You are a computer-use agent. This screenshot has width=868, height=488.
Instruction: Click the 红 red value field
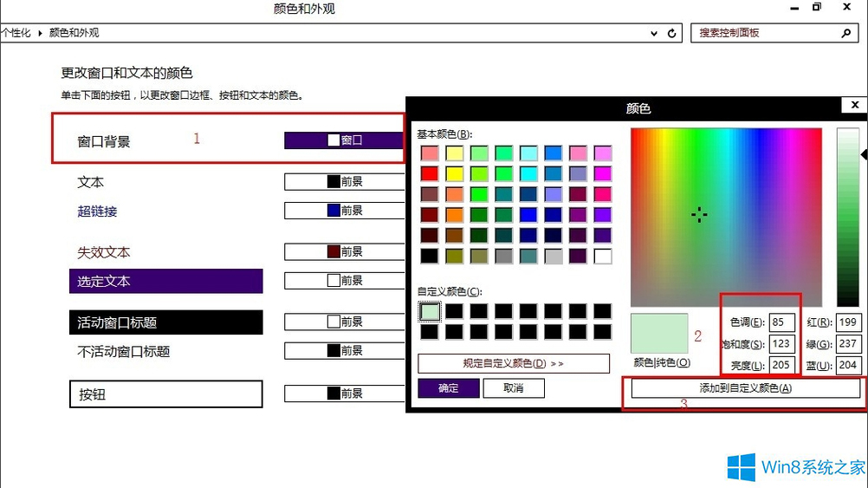[848, 322]
